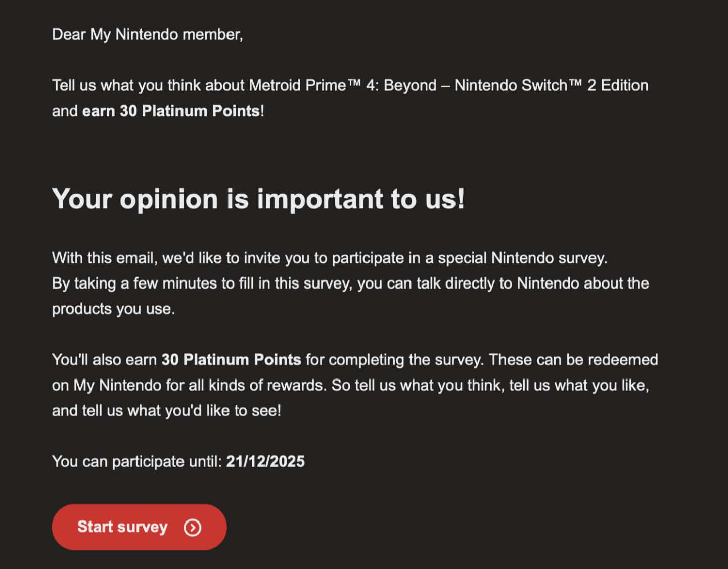Click the Start survey button
Image resolution: width=728 pixels, height=569 pixels.
click(x=139, y=527)
